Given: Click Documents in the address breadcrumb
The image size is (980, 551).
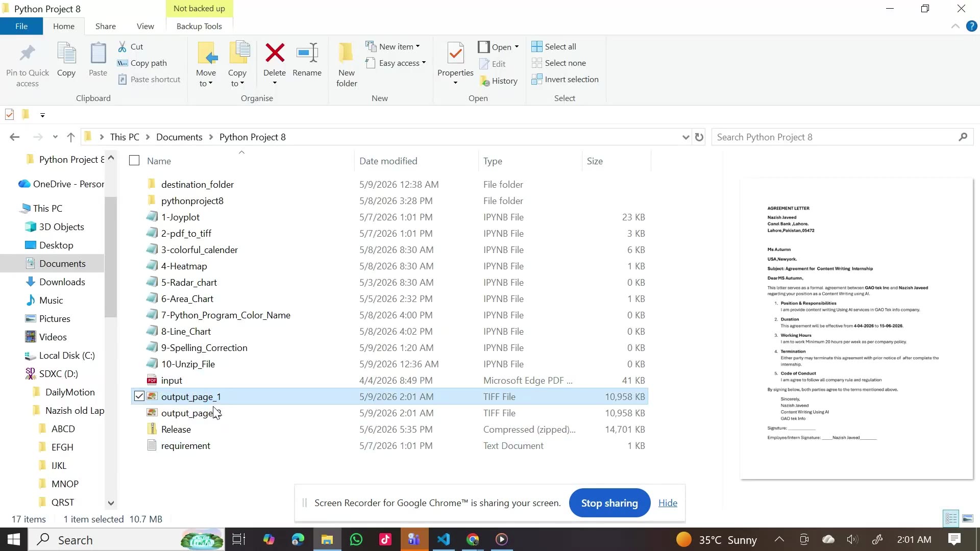Looking at the screenshot, I should point(179,137).
